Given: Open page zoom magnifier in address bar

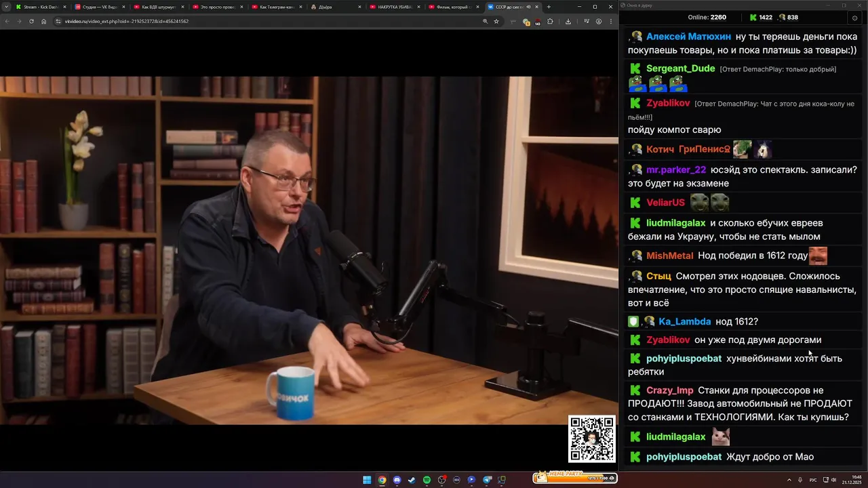Looking at the screenshot, I should pos(486,21).
